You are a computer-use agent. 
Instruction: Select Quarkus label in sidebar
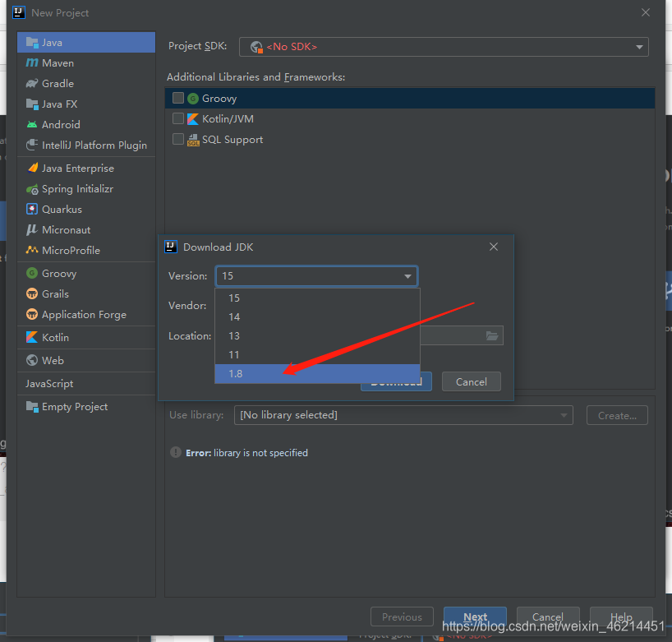[62, 210]
